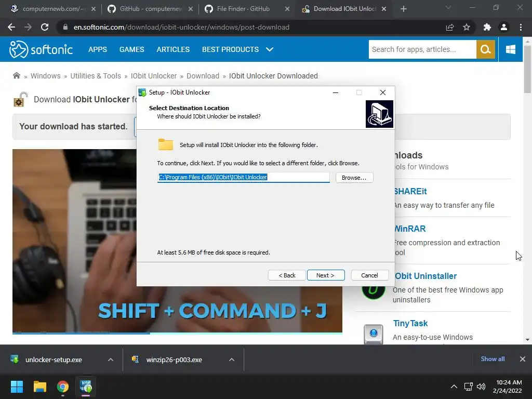Minimize the IObit Unlocker setup window
The height and width of the screenshot is (399, 532).
coord(336,92)
